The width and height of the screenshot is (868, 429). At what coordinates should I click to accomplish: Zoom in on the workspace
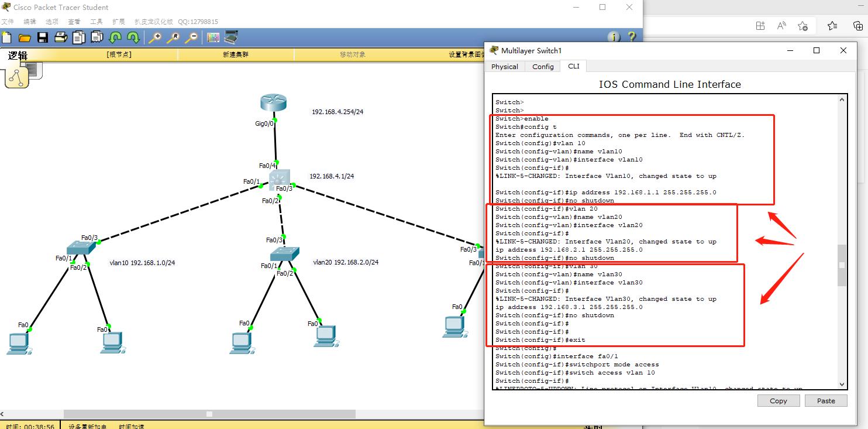click(x=155, y=37)
